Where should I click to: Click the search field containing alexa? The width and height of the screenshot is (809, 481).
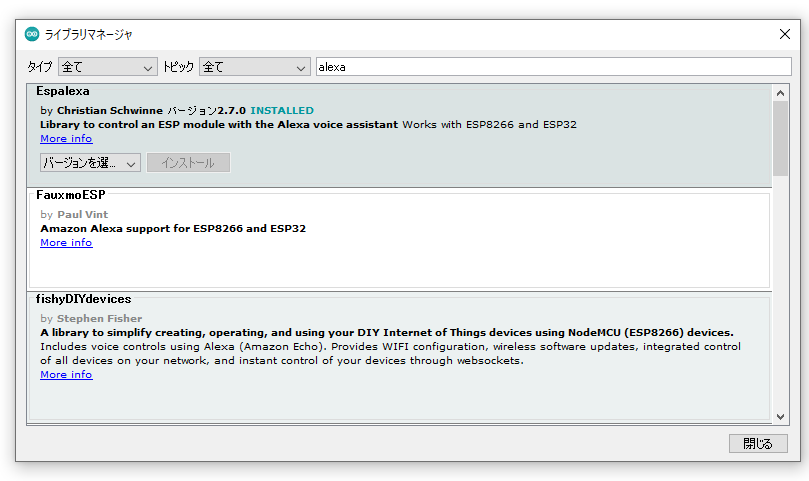tap(554, 67)
